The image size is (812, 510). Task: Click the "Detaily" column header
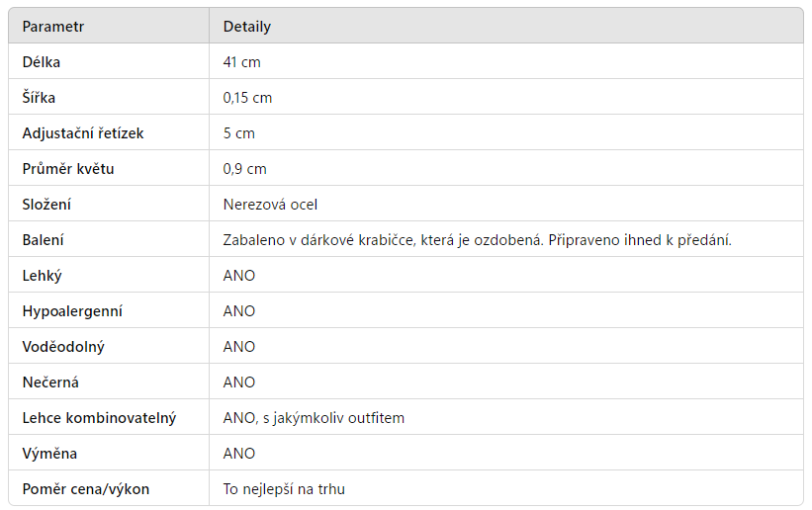coord(247,27)
